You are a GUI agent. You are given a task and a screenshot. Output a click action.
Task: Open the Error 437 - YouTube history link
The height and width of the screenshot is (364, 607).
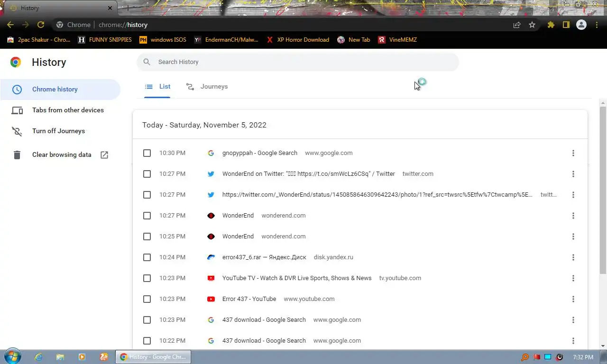click(x=249, y=299)
